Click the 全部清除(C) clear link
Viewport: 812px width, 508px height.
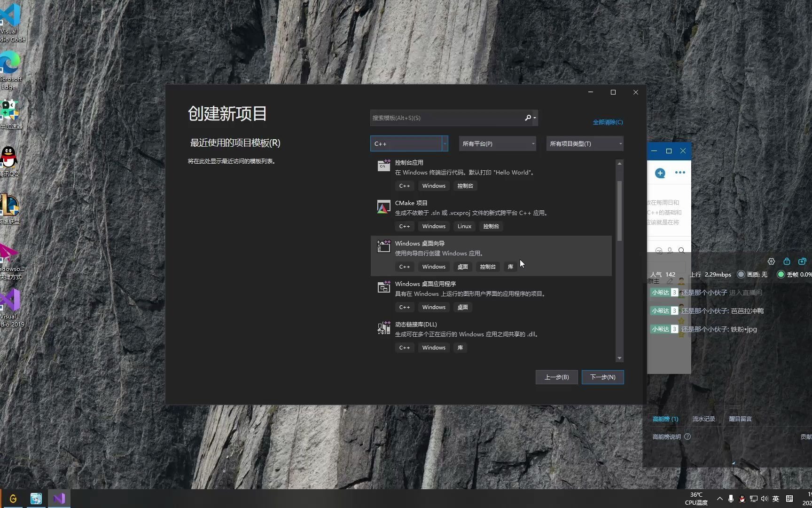point(608,122)
